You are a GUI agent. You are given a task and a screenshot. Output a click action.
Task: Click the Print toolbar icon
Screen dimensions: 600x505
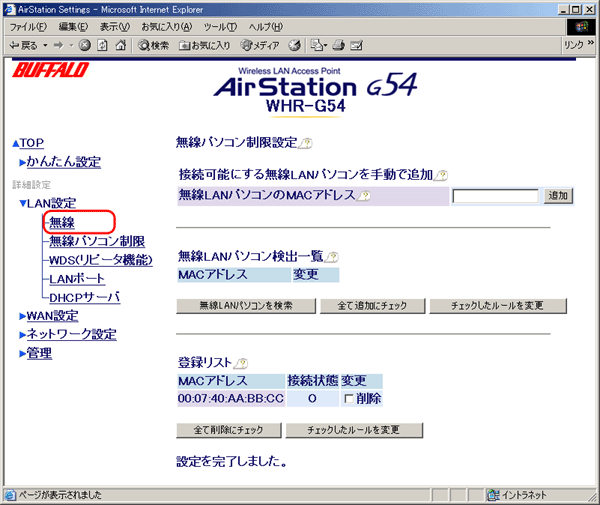[x=340, y=45]
